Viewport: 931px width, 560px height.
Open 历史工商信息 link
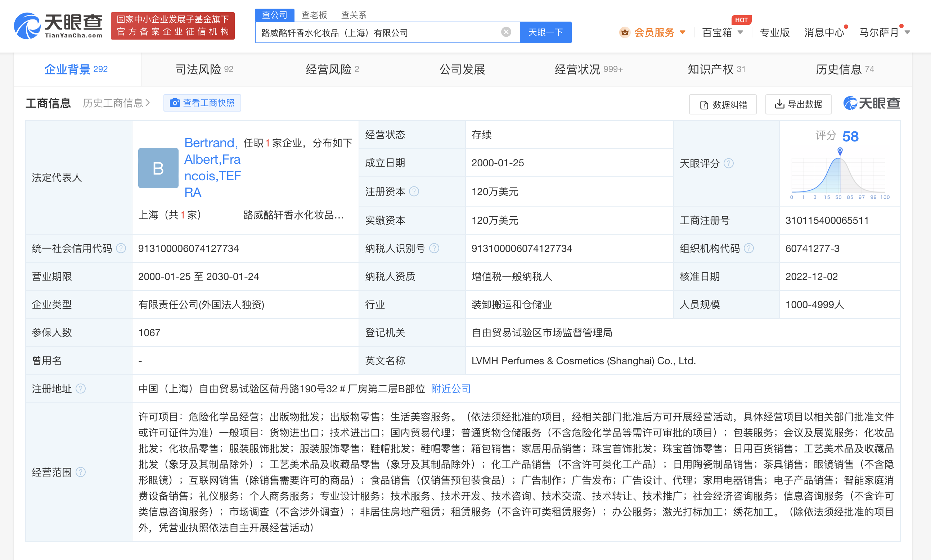(x=116, y=103)
